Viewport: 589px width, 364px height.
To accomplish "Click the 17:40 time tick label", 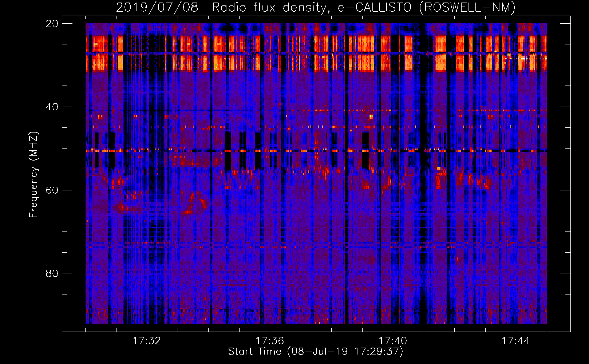I will click(x=393, y=341).
